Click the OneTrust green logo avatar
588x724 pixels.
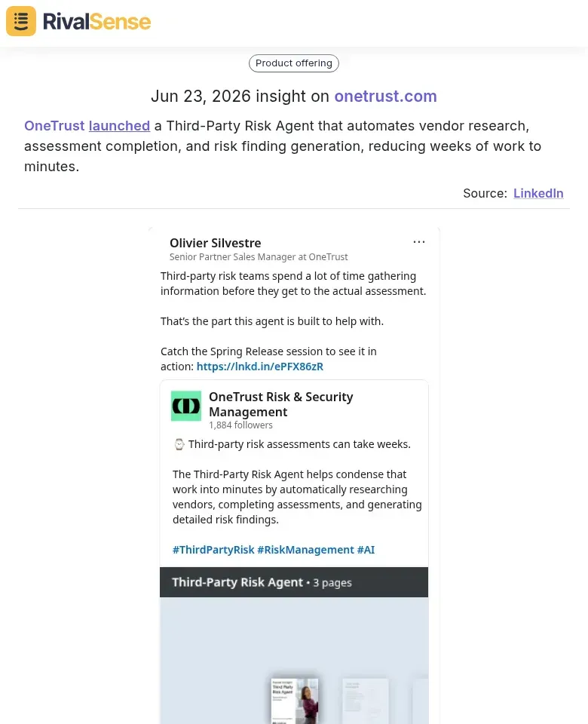tap(186, 406)
